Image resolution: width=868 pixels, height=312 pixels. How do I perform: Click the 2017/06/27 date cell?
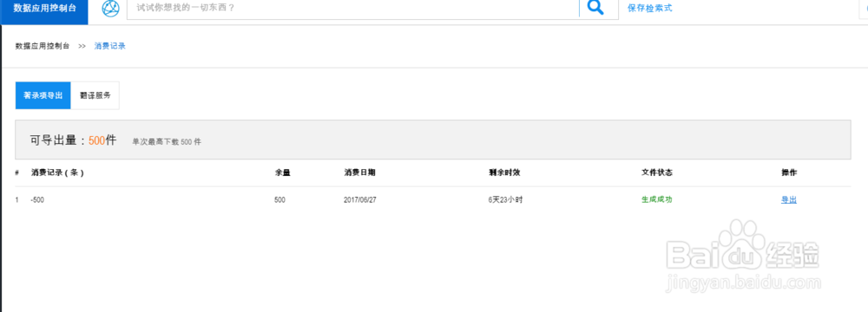coord(360,200)
